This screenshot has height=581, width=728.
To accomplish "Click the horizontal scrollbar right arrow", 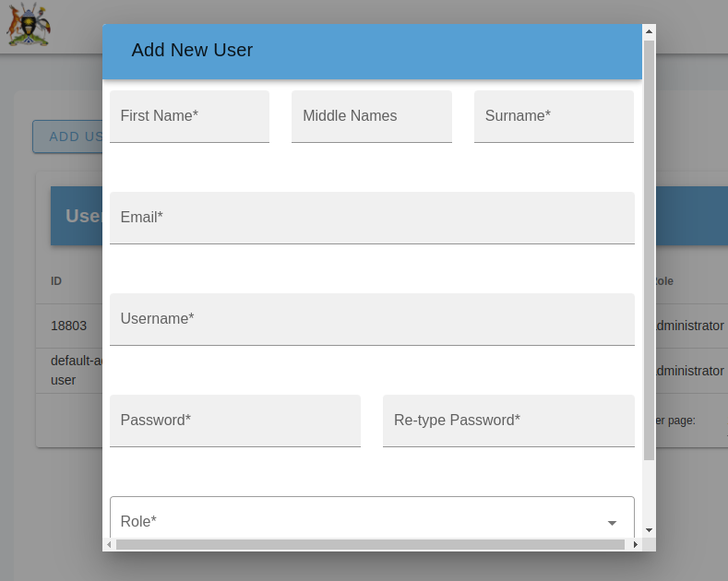I will pos(635,545).
